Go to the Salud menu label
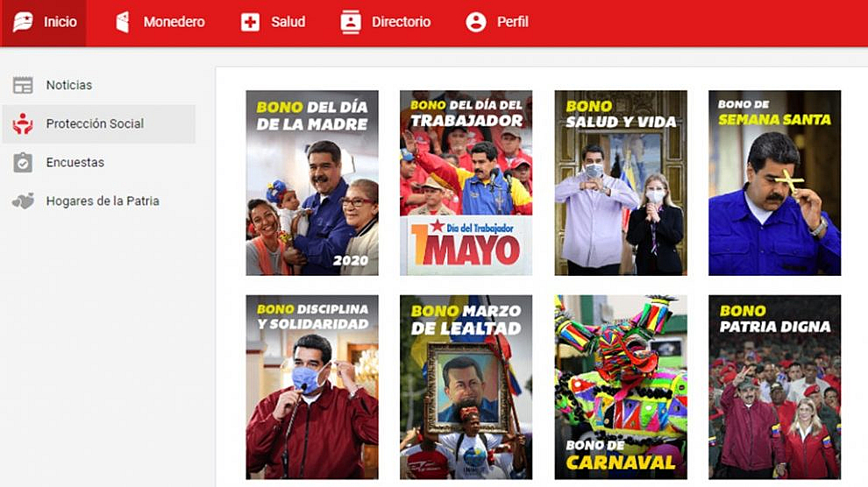 coord(288,22)
